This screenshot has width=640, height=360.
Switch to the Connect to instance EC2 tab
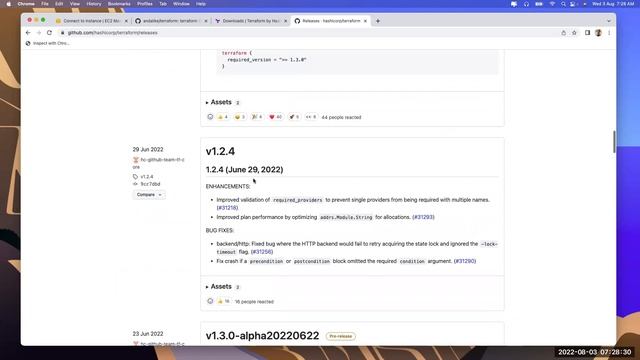tap(91, 21)
